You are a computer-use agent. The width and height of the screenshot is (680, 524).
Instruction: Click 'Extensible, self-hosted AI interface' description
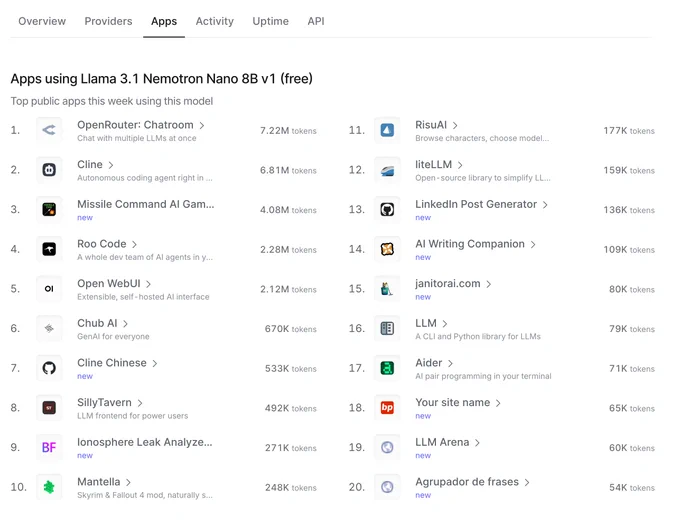(143, 297)
